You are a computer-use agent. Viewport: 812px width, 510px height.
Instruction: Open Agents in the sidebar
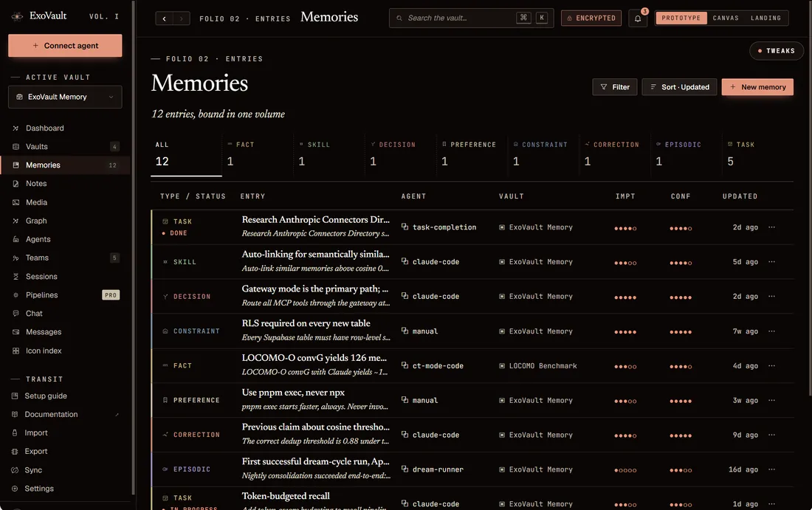(x=65, y=239)
